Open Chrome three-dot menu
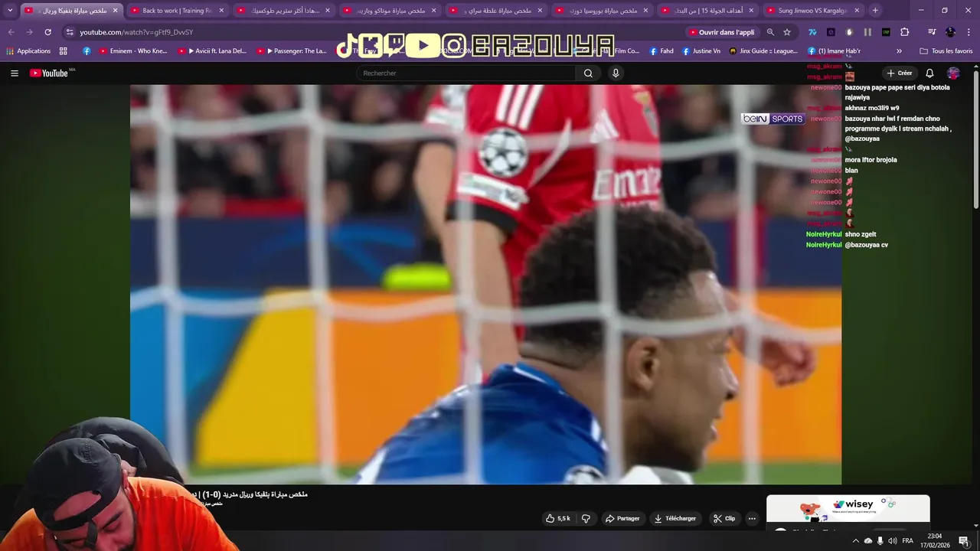Viewport: 980px width, 551px height. [x=969, y=32]
